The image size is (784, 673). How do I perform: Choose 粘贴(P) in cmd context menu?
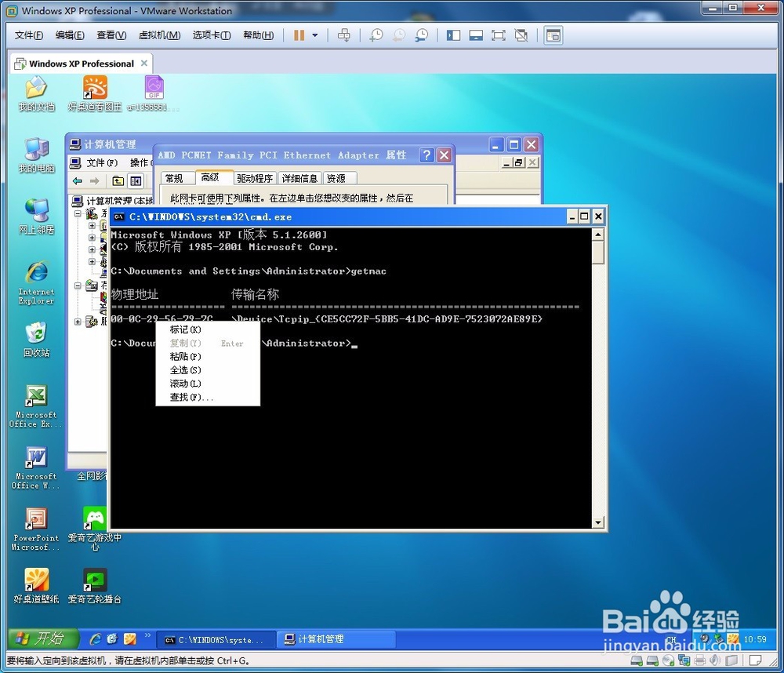coord(208,356)
